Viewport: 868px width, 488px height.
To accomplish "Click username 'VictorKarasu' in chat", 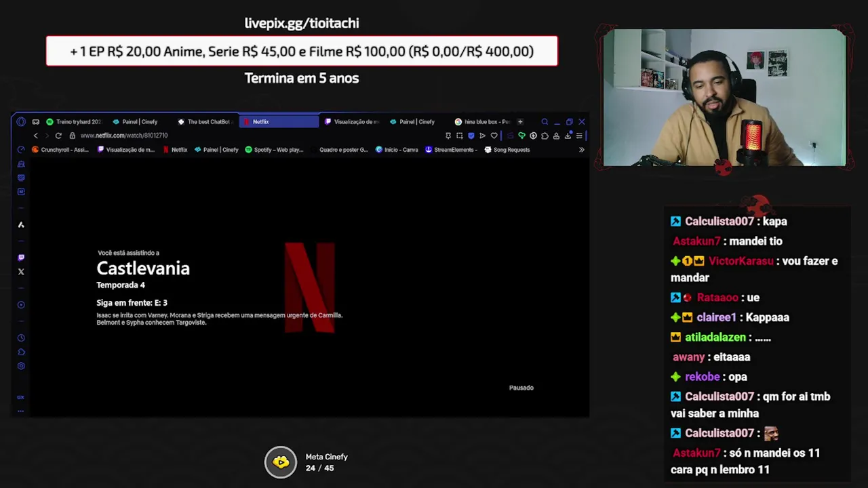I will tap(741, 261).
